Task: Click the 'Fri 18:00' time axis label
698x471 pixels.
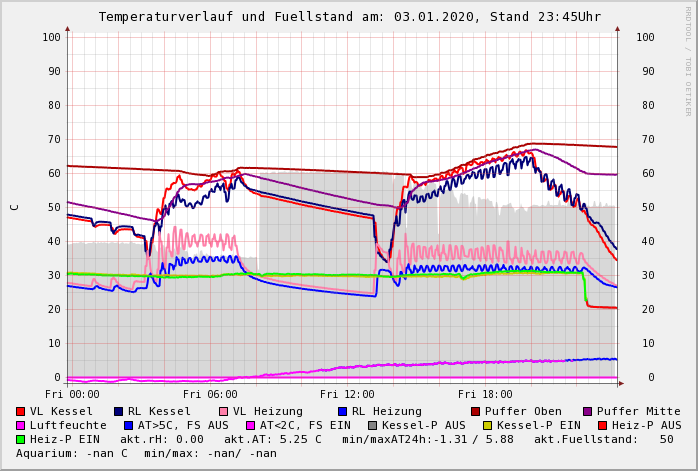Action: (x=485, y=394)
